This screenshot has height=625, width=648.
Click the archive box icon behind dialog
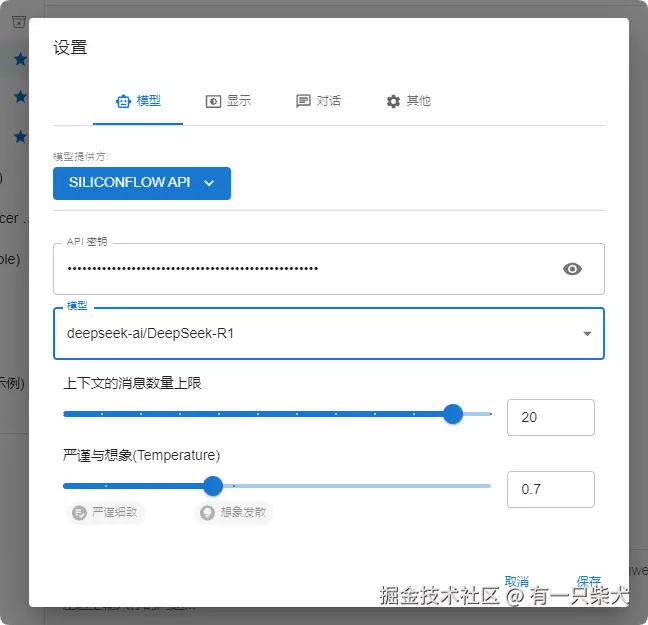[19, 21]
